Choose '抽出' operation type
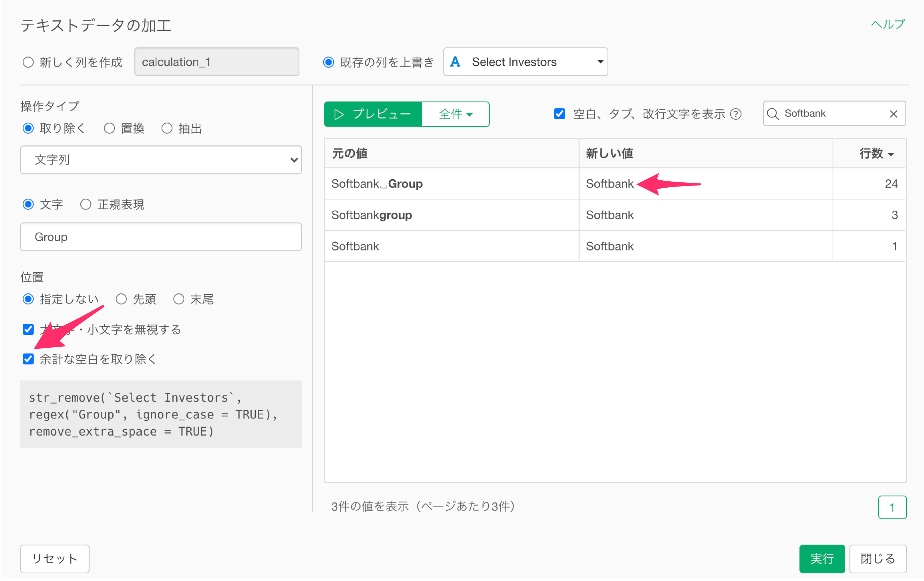 pos(167,128)
